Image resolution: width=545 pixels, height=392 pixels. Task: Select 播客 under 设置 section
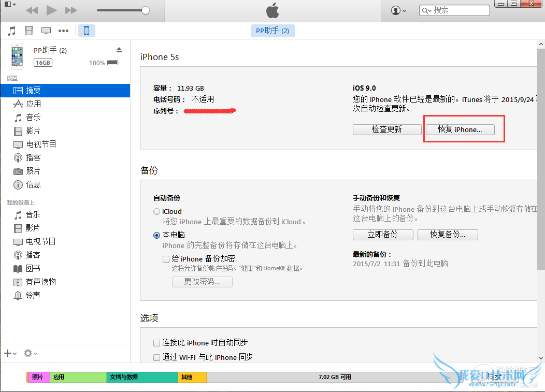65,158
